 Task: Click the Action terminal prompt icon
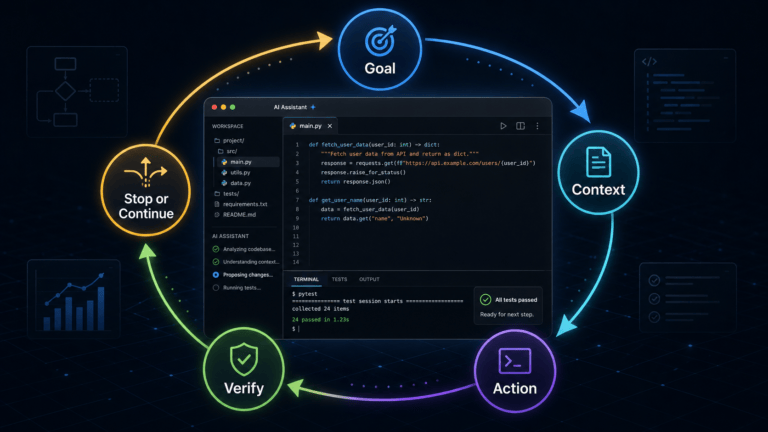[515, 361]
